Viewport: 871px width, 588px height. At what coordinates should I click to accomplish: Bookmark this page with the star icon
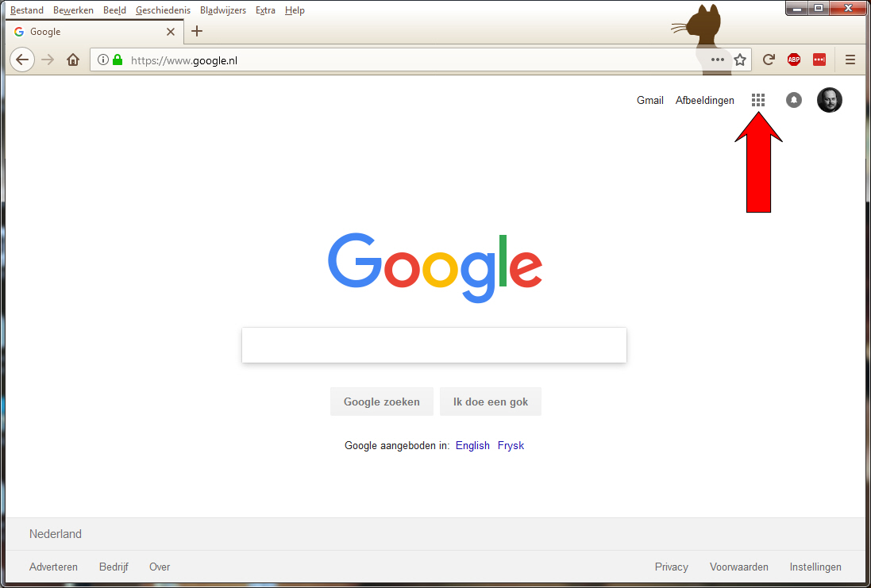(x=740, y=60)
